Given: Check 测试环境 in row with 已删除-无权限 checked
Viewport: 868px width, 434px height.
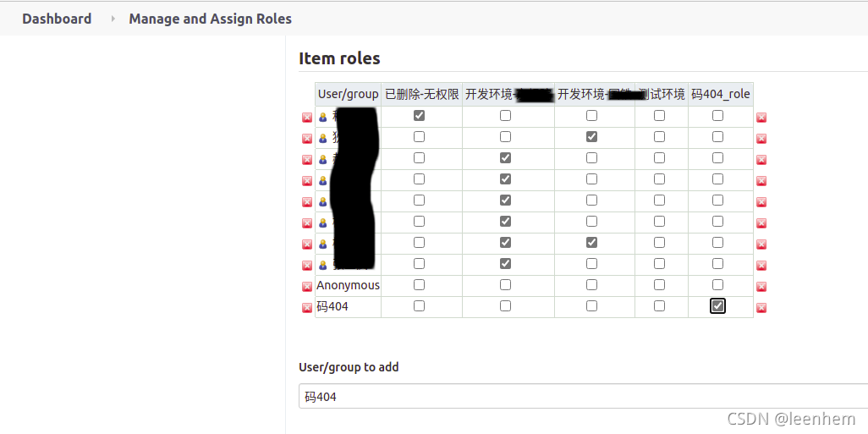Looking at the screenshot, I should coord(659,116).
